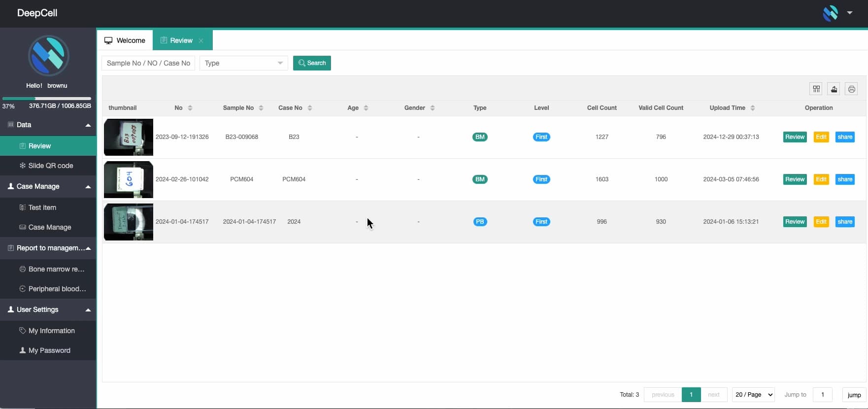Screen dimensions: 868x409
Task: Switch to the Welcome tab
Action: click(x=125, y=40)
